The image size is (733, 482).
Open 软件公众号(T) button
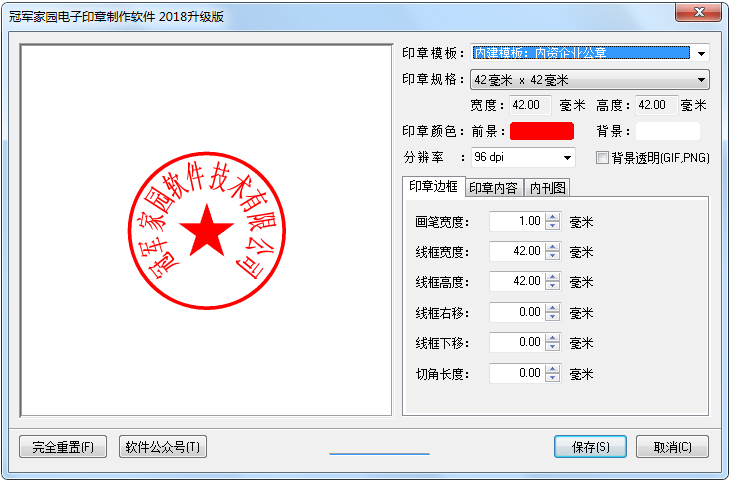pyautogui.click(x=163, y=447)
